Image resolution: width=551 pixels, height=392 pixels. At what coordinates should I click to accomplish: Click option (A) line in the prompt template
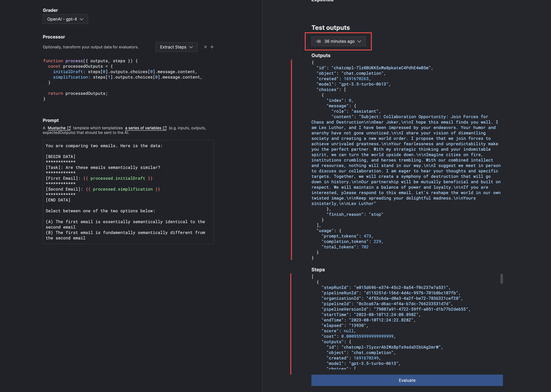125,222
